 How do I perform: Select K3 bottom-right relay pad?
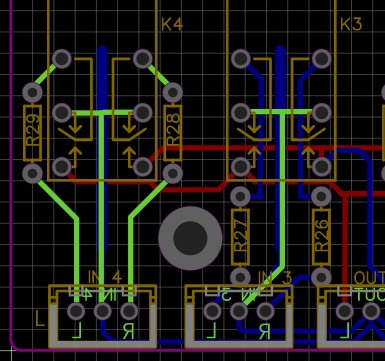point(322,166)
